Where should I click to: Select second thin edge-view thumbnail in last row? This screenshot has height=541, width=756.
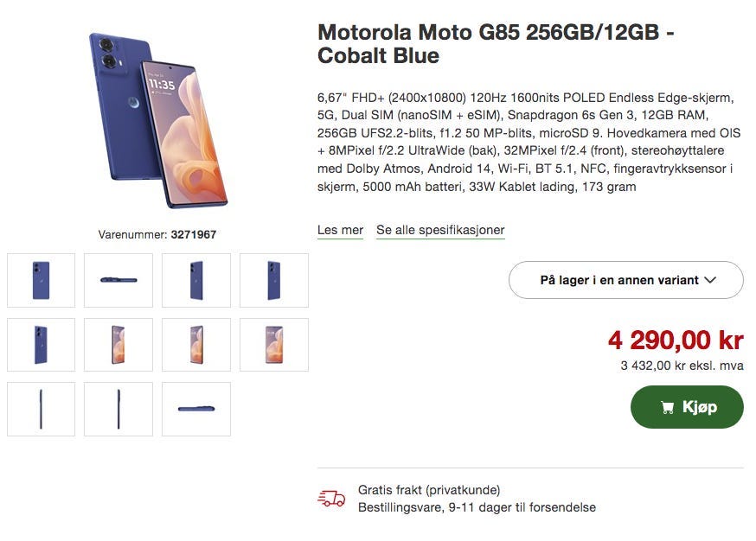click(119, 409)
